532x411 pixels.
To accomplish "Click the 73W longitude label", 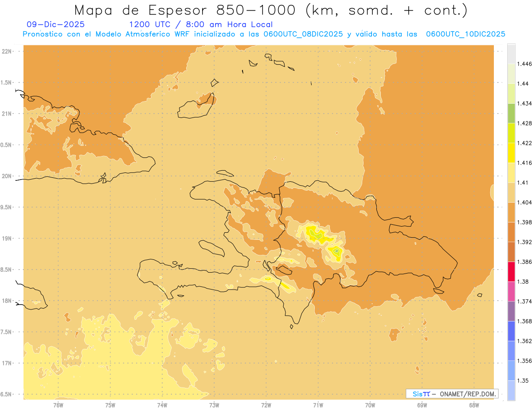I will click(x=214, y=405).
